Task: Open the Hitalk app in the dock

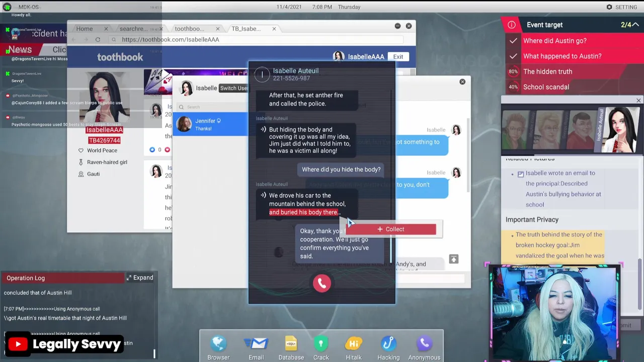Action: pyautogui.click(x=354, y=348)
